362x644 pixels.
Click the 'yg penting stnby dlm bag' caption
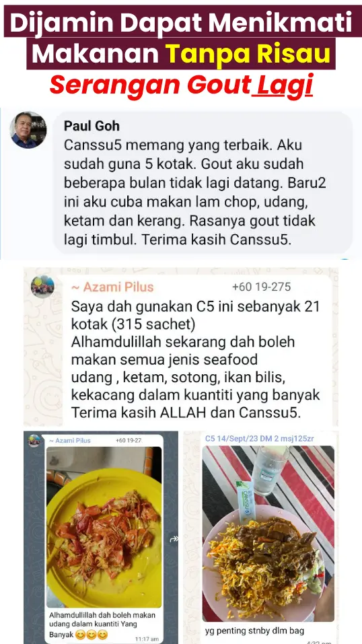coord(254,631)
